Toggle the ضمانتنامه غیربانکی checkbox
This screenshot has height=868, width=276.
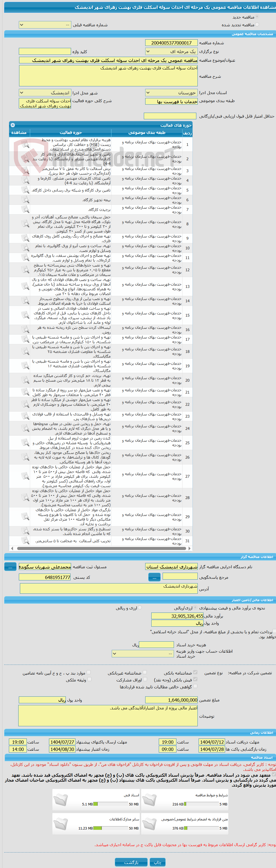[x=145, y=672]
